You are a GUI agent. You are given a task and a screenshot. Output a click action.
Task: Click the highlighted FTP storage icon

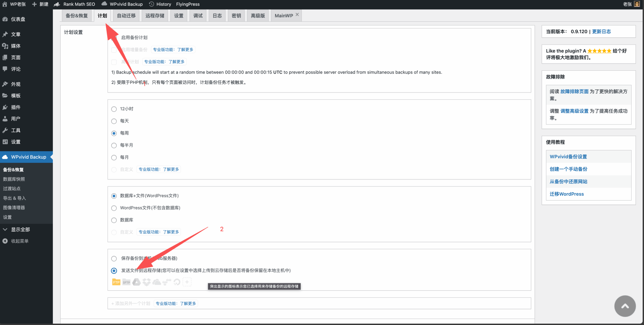click(x=116, y=282)
